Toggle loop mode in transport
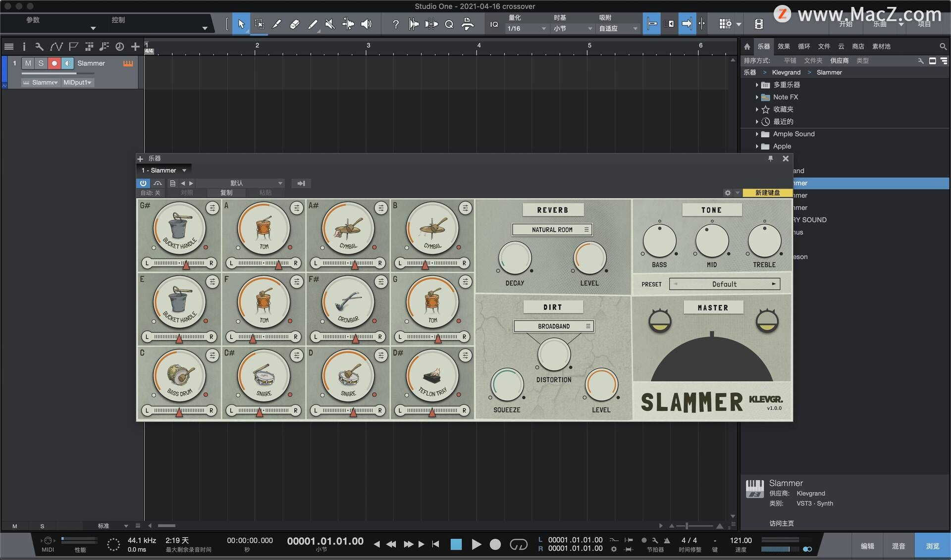This screenshot has width=951, height=560. [519, 545]
